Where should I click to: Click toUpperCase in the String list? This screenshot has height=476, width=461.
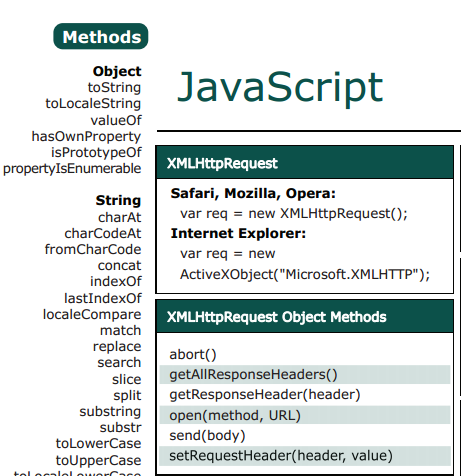click(98, 460)
